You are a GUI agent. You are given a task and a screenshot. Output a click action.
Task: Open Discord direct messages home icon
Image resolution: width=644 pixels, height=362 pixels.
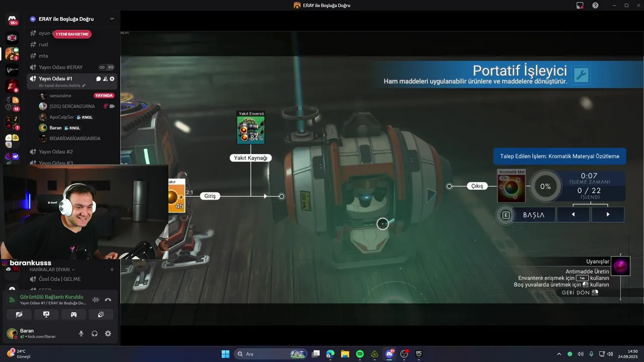pyautogui.click(x=12, y=20)
